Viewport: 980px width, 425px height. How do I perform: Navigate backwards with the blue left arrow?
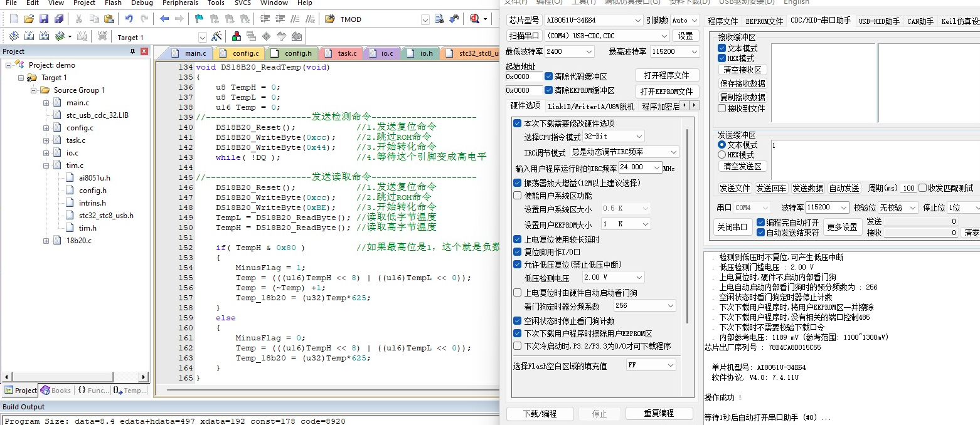click(164, 19)
